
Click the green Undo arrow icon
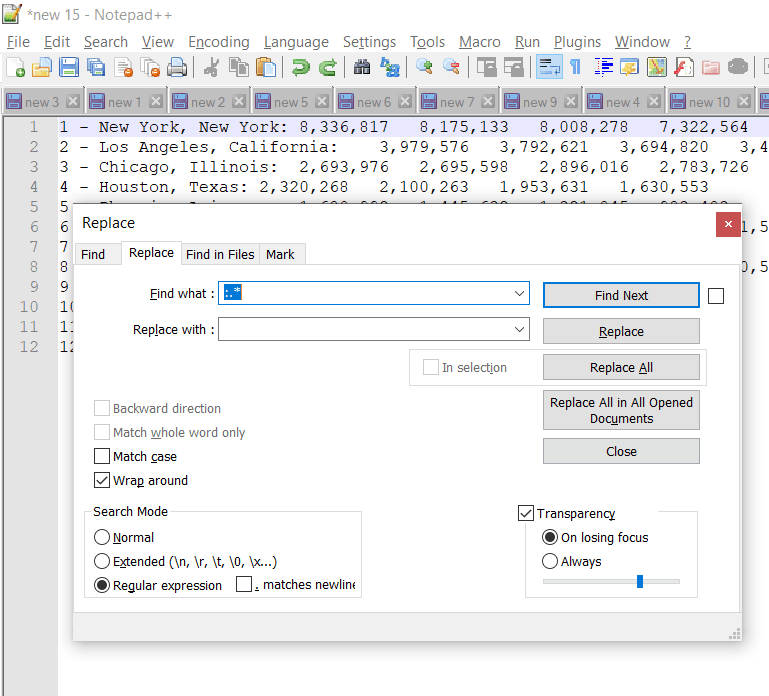(300, 67)
